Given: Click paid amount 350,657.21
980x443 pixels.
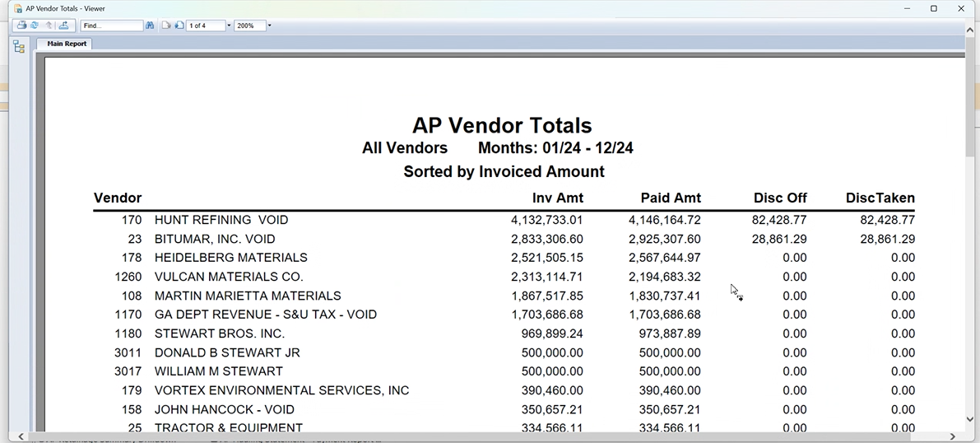Looking at the screenshot, I should point(669,410).
